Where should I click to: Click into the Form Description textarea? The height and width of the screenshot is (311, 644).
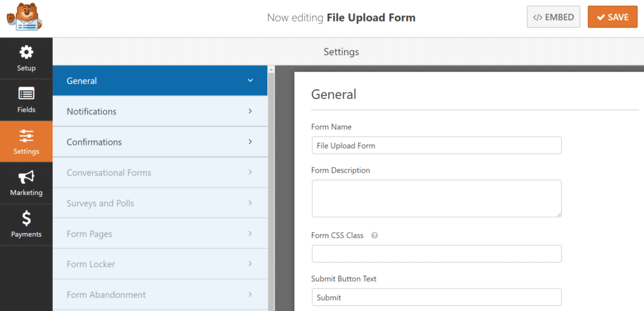tap(436, 198)
